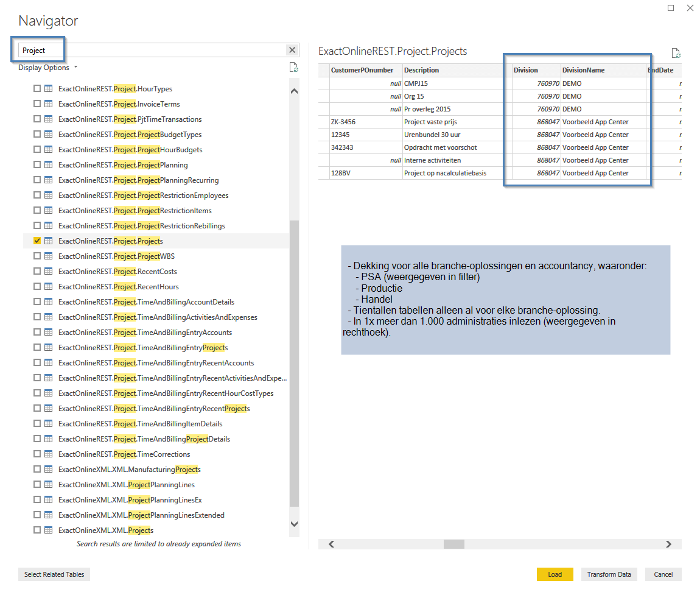Viewport: 700px width, 592px height.
Task: Click the table icon beside ExactOnlineREST.Project.HourTypes
Action: 49,89
